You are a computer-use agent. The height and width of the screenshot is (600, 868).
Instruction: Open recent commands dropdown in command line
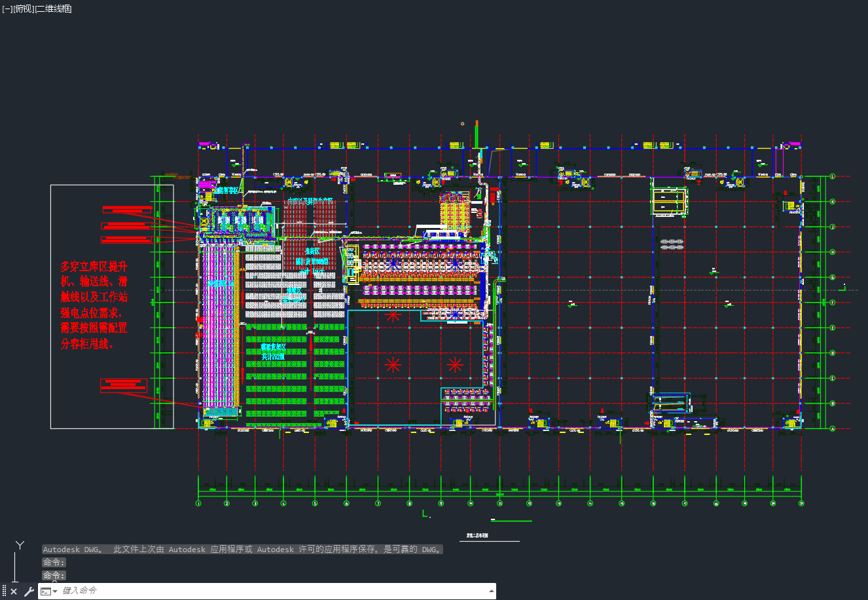(49, 591)
